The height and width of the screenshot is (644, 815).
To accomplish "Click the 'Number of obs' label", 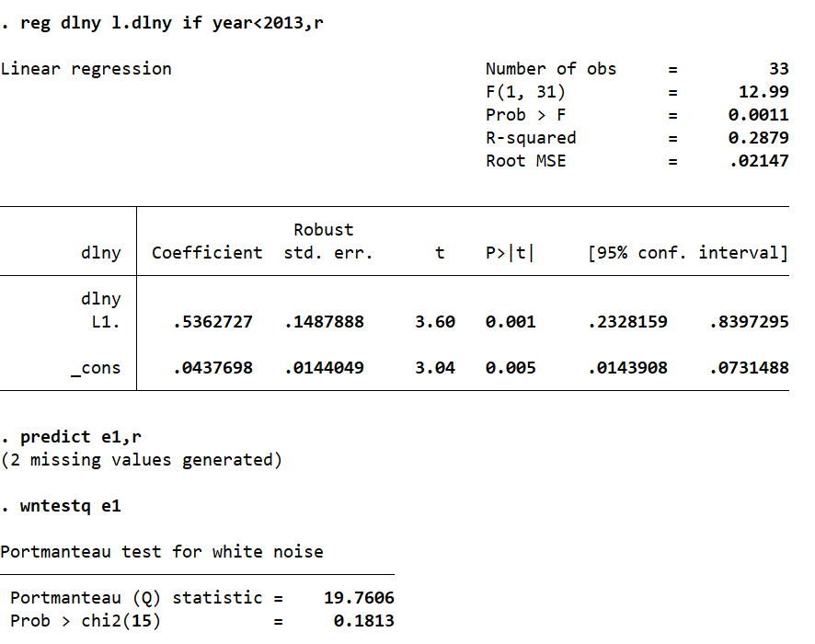I will [551, 69].
